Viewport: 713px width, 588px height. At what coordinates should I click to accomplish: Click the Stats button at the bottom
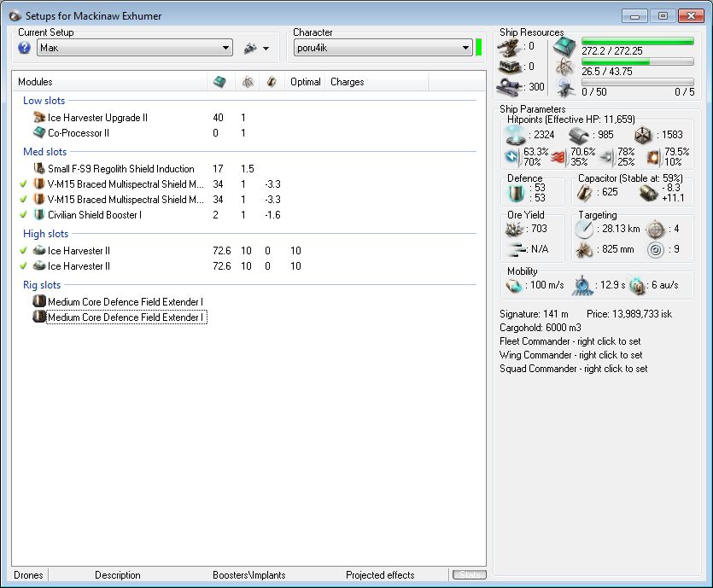(470, 575)
